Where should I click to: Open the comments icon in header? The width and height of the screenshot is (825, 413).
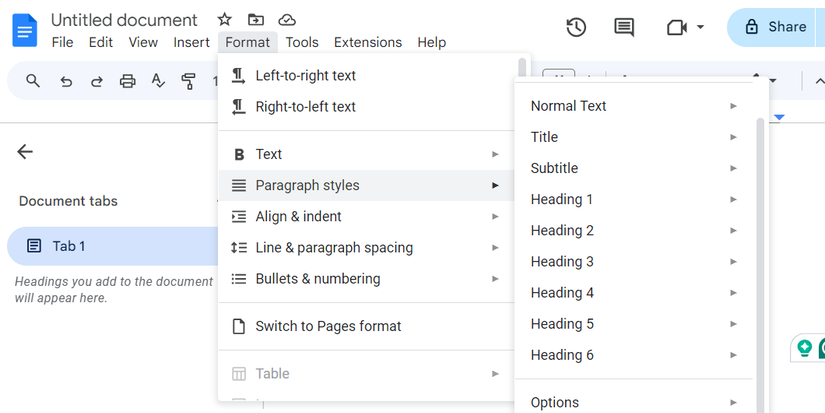click(x=625, y=27)
